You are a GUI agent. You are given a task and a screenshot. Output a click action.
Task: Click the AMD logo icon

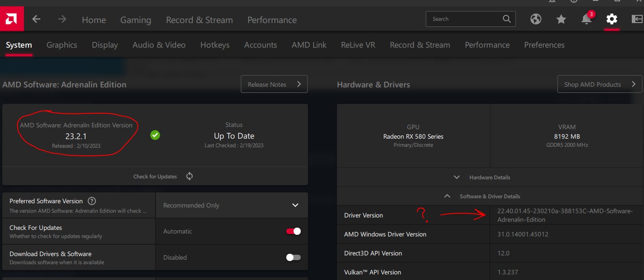coord(11,19)
